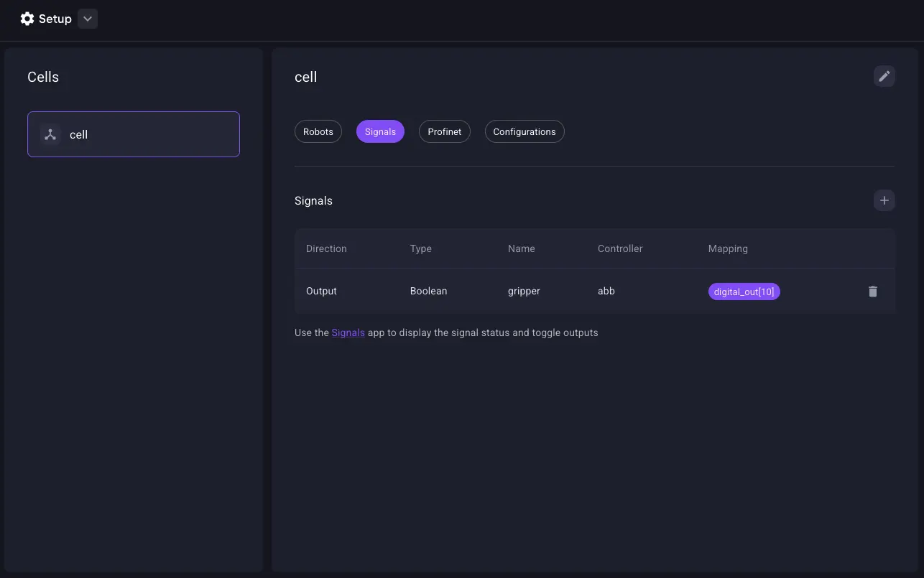Activate the Signals tab
Image resolution: width=924 pixels, height=578 pixels.
coord(380,131)
